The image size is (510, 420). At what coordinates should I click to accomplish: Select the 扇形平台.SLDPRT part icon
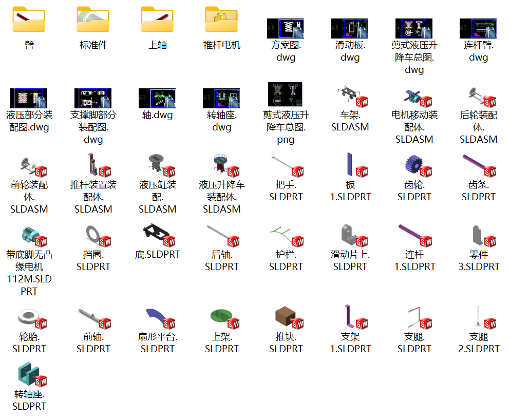pyautogui.click(x=157, y=317)
